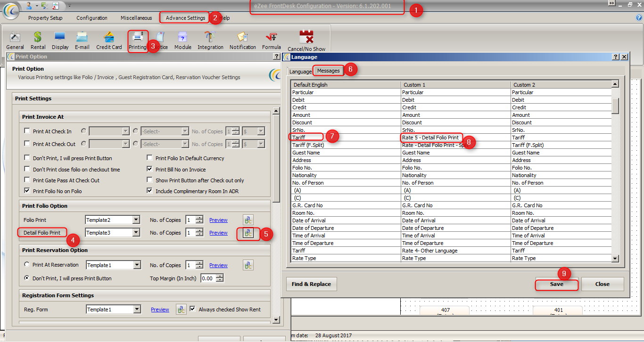This screenshot has width=644, height=342.
Task: Open Display settings icon
Action: point(60,41)
